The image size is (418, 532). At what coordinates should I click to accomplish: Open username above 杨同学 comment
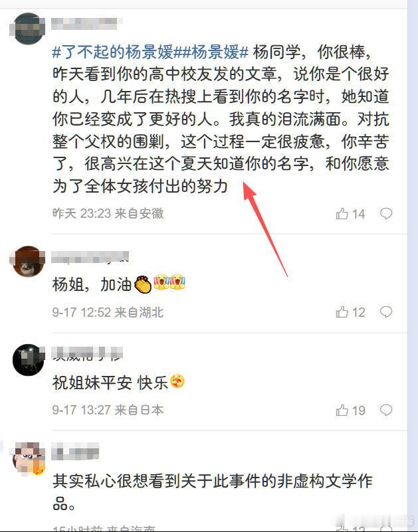pos(86,23)
